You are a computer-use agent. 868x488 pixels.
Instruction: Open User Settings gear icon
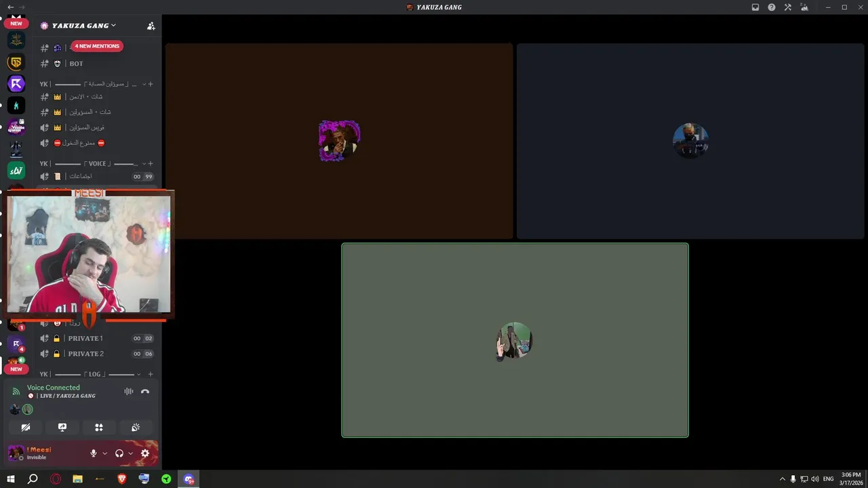click(145, 453)
